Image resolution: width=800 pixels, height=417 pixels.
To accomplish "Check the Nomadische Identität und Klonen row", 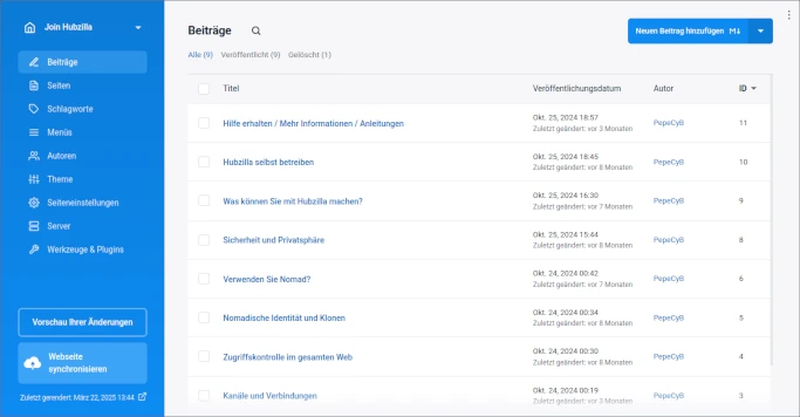I will click(204, 317).
